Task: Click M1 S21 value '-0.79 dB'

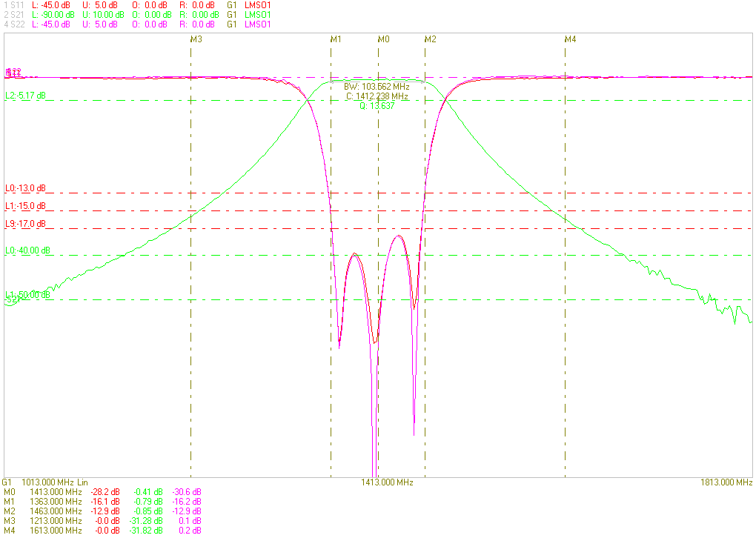Action: [x=148, y=502]
